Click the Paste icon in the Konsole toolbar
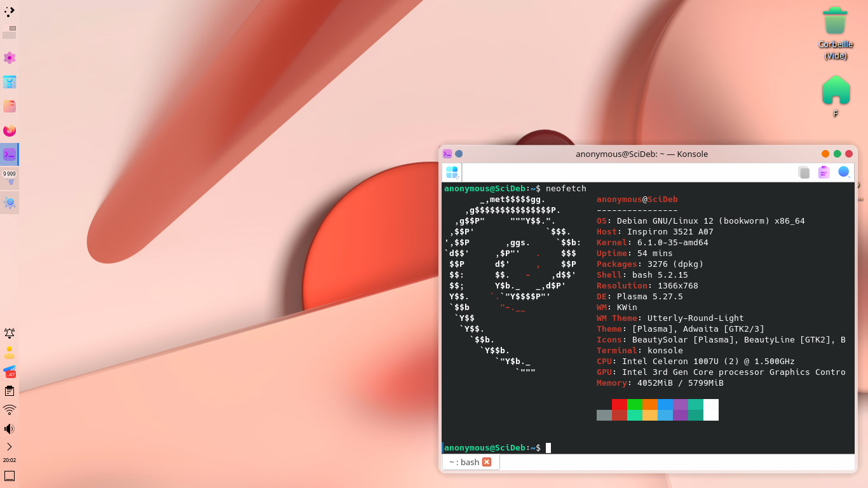 [x=824, y=172]
